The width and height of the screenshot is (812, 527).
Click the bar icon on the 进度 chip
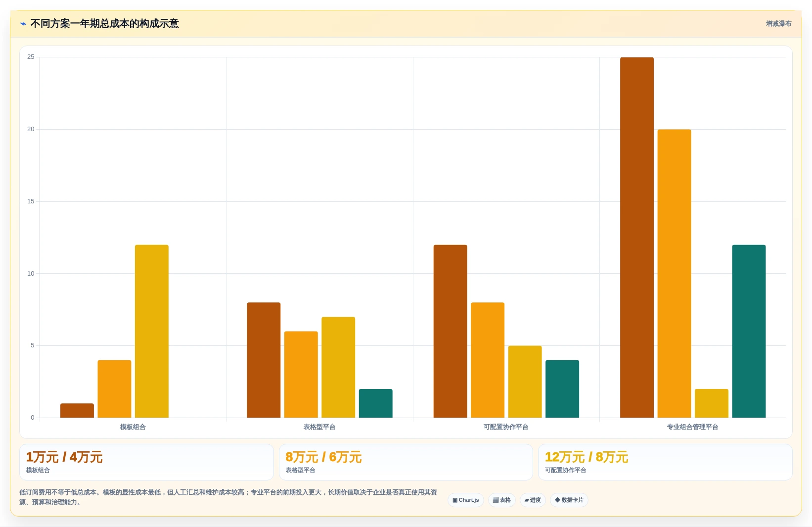point(527,500)
